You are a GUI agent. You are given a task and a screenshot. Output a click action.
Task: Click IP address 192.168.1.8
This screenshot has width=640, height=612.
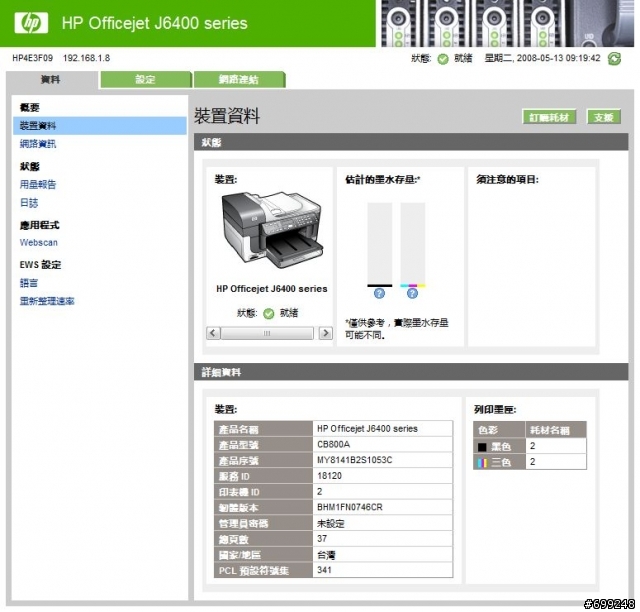click(87, 58)
